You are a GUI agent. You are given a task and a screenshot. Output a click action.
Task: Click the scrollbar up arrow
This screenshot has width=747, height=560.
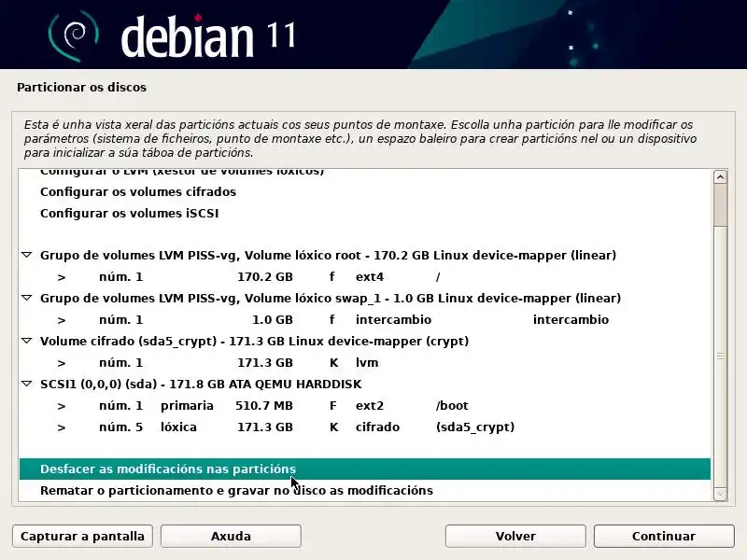(720, 177)
